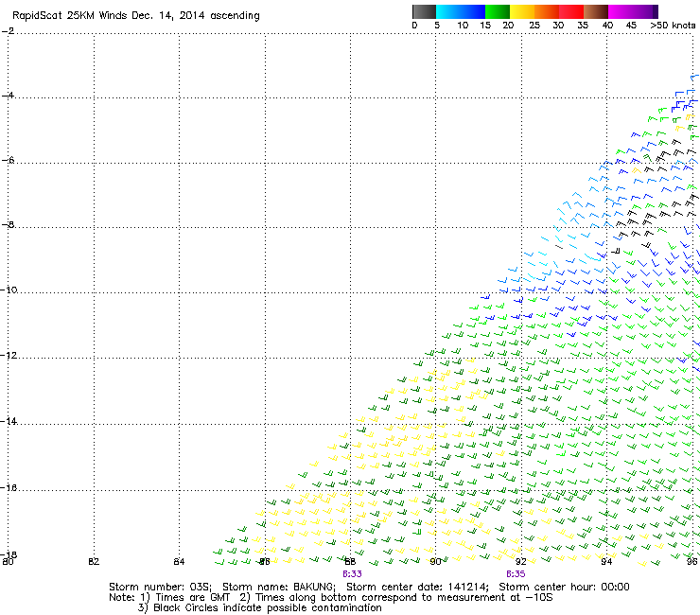This screenshot has height=615, width=700.
Task: Click longitude axis label "94"
Action: 606,561
